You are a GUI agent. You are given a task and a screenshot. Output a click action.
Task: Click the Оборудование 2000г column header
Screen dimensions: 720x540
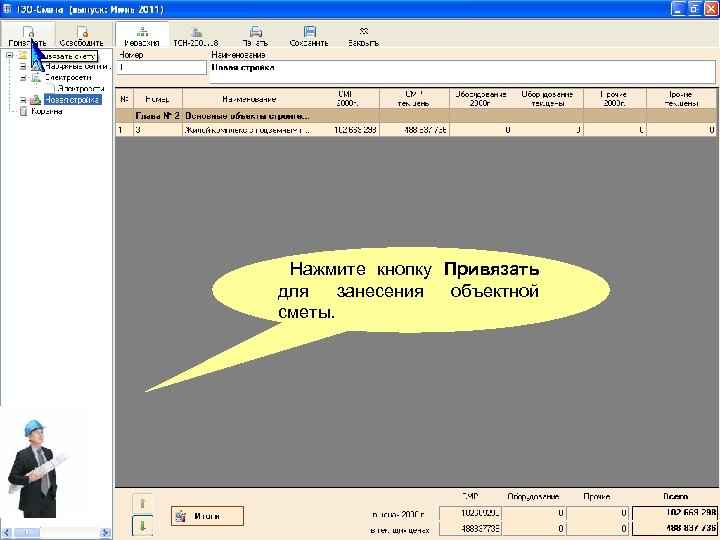pos(480,99)
